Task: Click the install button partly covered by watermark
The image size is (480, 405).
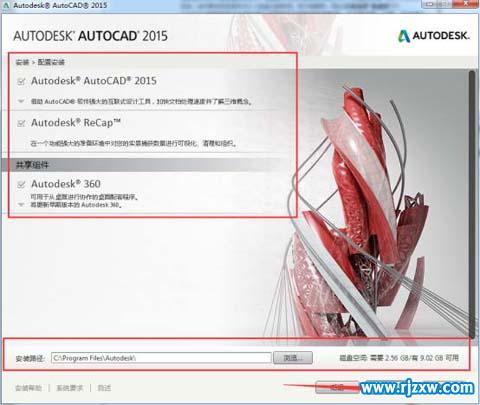Action: [337, 387]
